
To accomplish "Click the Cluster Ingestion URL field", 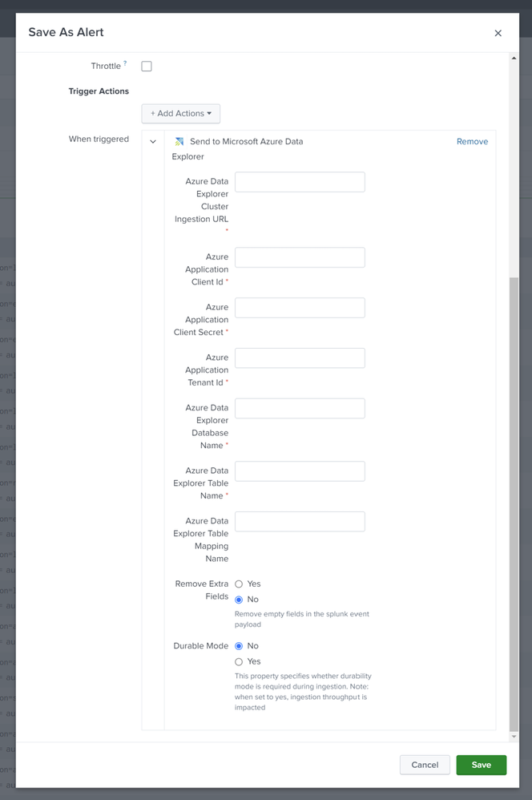I will pyautogui.click(x=300, y=182).
